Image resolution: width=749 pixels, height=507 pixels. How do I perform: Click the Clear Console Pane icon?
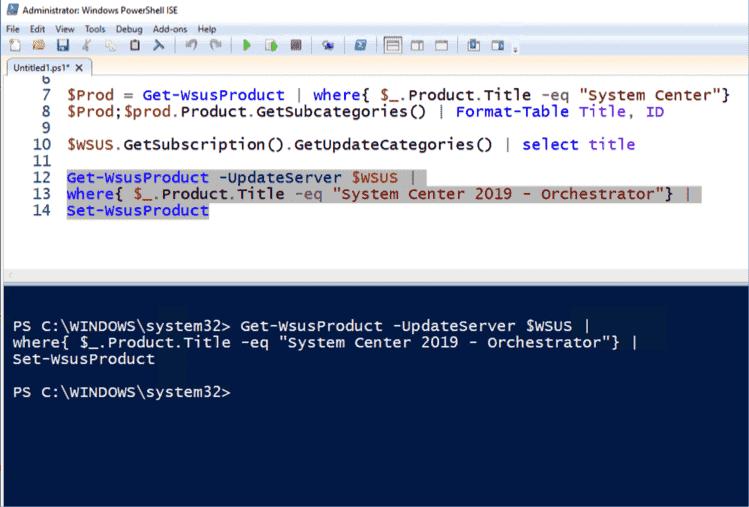pos(159,45)
